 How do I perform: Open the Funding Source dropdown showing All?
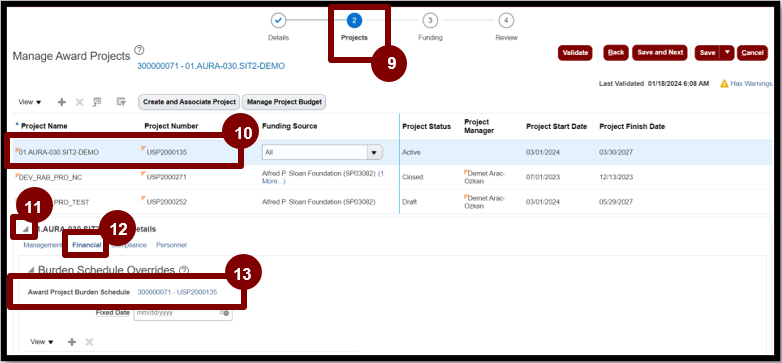point(375,153)
